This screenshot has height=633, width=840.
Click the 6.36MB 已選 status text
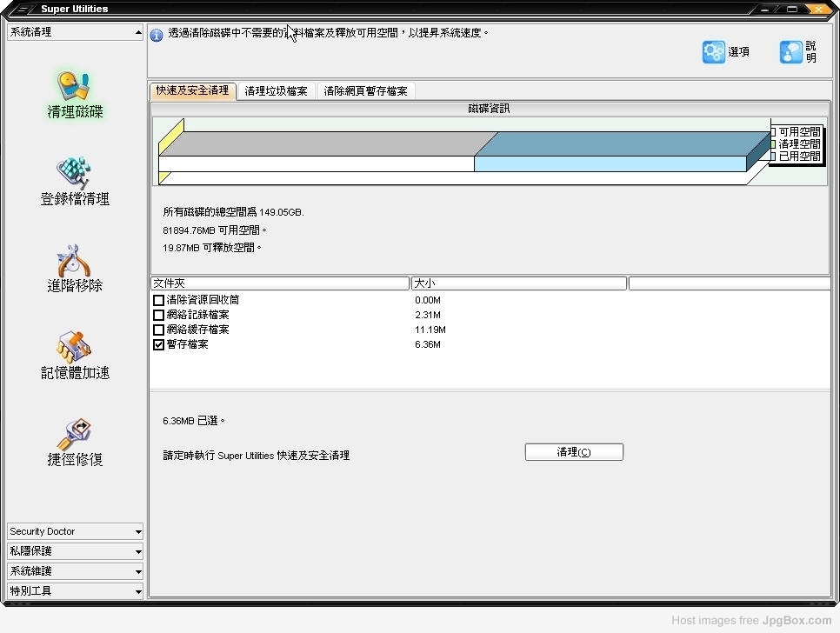tap(194, 421)
